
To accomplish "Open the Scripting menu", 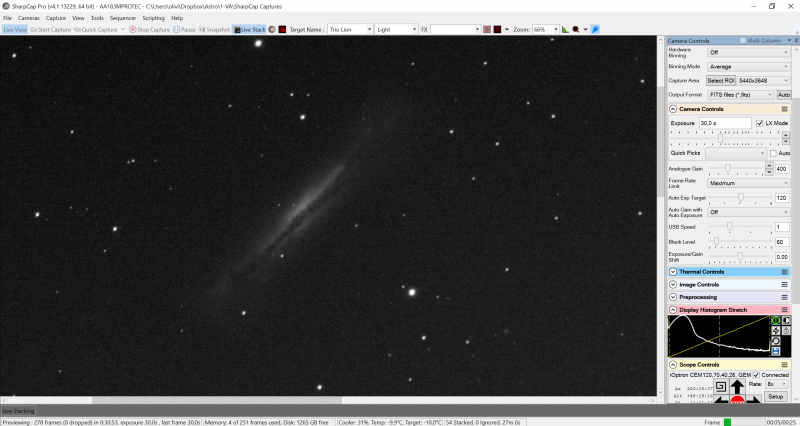I will (x=154, y=18).
